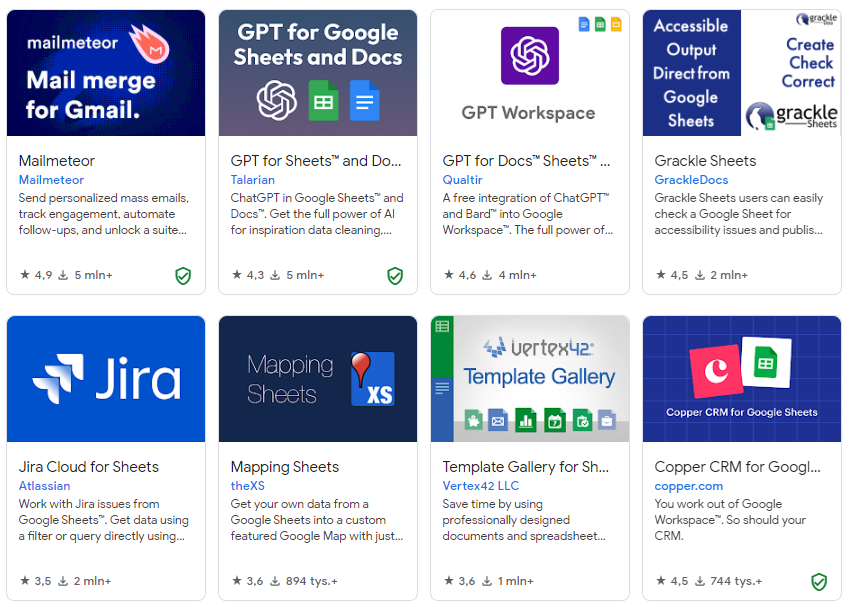Click the Mailmeteor app title
Screen dimensions: 851x608
pyautogui.click(x=56, y=161)
